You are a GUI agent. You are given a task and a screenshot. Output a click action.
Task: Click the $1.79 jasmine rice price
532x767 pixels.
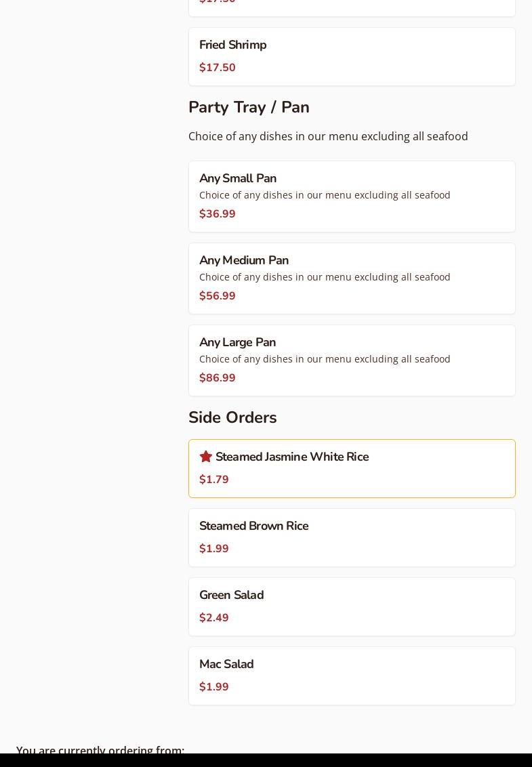coord(214,480)
